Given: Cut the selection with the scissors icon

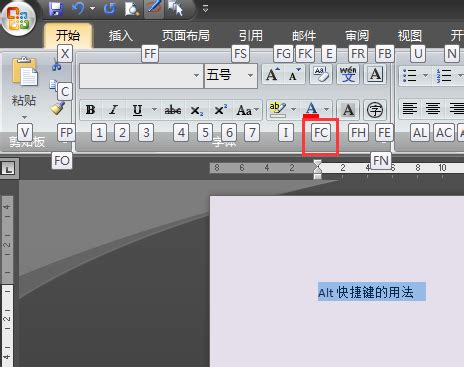Looking at the screenshot, I should pyautogui.click(x=56, y=66).
